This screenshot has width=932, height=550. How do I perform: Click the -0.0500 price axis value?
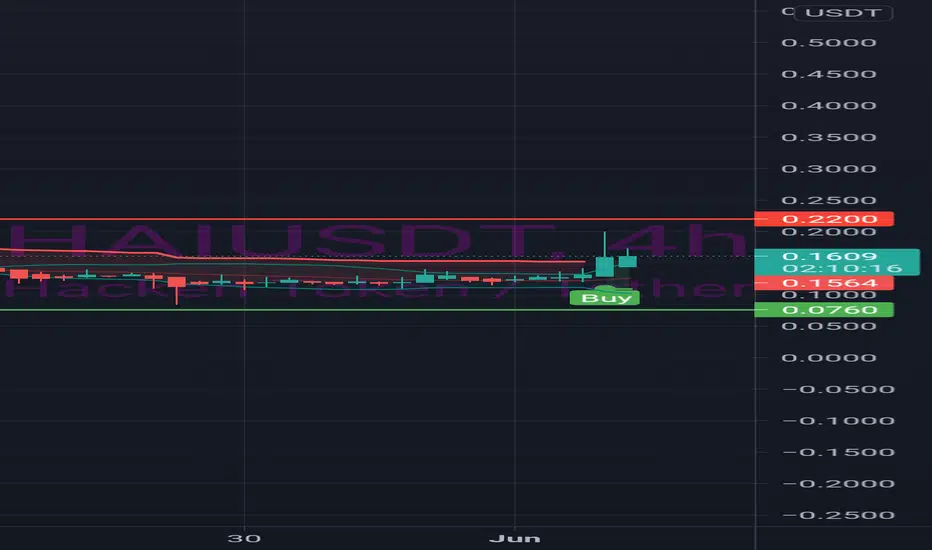838,389
